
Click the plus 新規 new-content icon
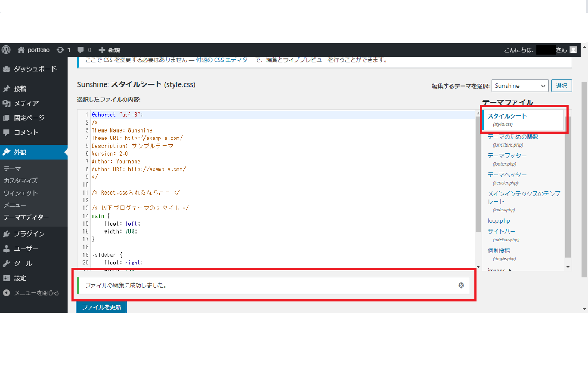point(102,50)
